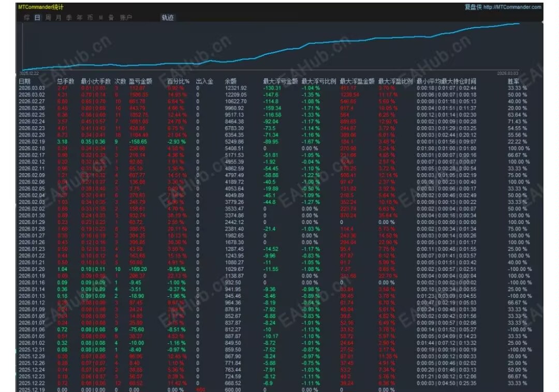Open the http://MTCommander.com link
Image resolution: width=559 pixels, height=392 pixels.
coord(512,7)
